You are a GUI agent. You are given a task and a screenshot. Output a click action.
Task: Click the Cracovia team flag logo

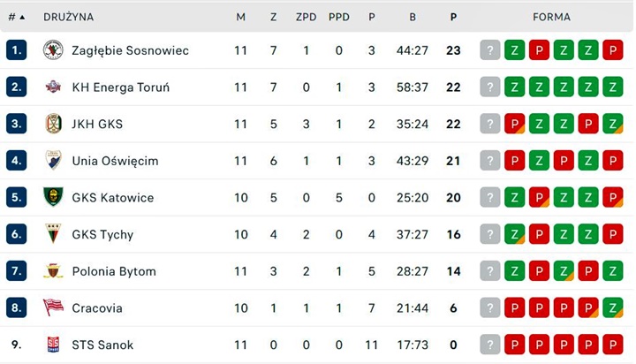pos(53,307)
